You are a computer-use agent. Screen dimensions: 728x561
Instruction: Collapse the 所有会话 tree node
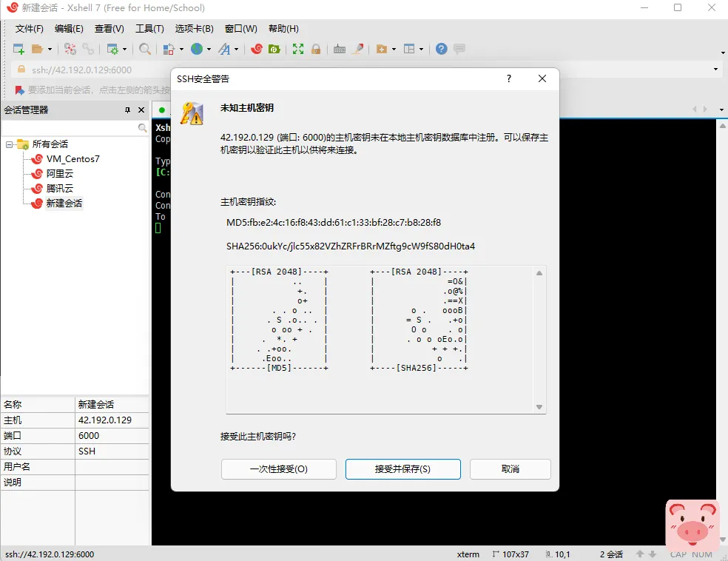tap(9, 144)
